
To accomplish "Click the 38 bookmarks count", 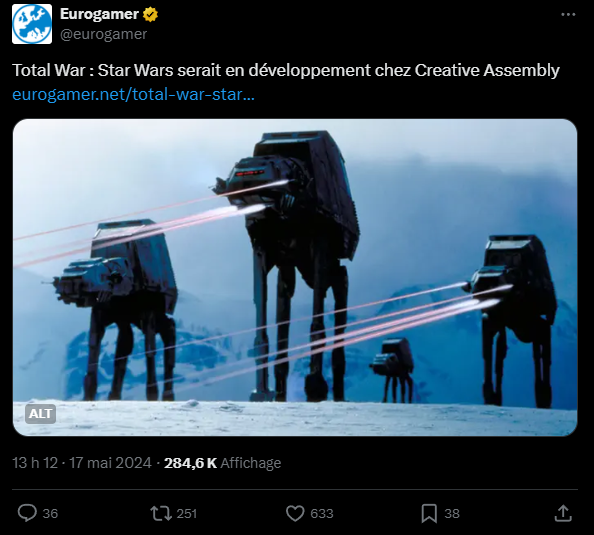I will (x=452, y=514).
